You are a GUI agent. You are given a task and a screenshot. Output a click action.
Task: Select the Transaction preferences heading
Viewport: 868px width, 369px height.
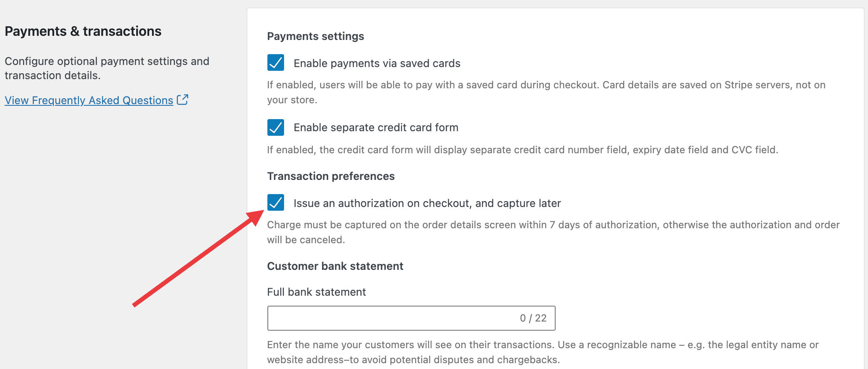[x=331, y=176]
